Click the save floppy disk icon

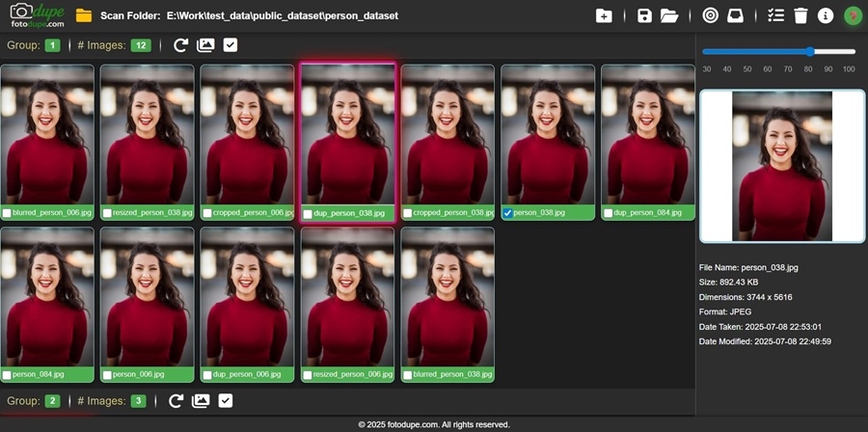tap(644, 15)
